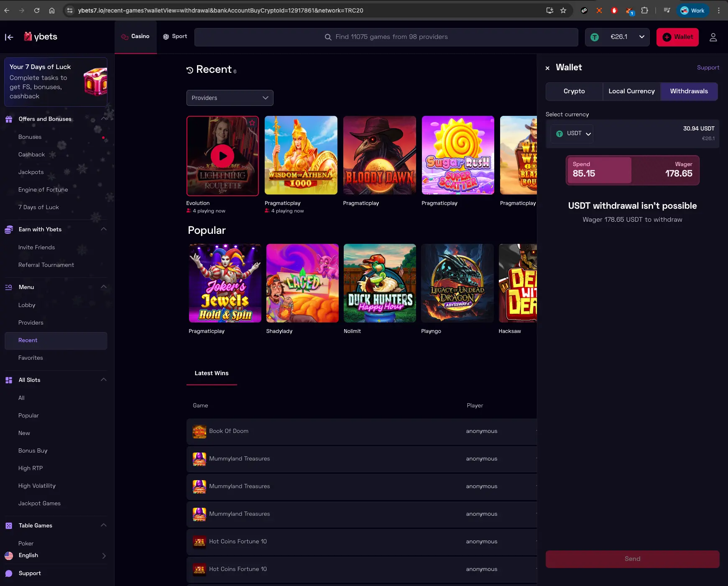Open the Wisdom of Athena 1000 game

pos(301,155)
